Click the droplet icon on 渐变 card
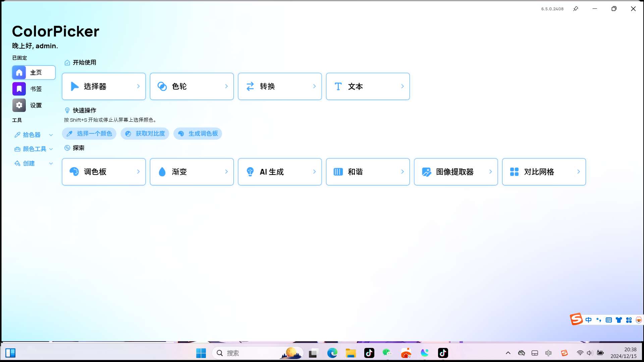This screenshot has height=362, width=644. [162, 172]
